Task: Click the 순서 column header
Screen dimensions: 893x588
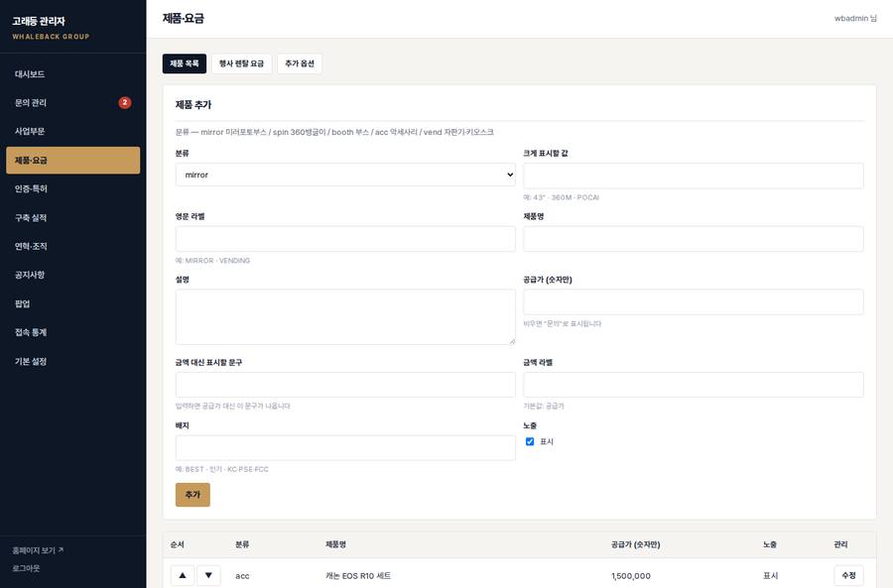Action: tap(178, 544)
